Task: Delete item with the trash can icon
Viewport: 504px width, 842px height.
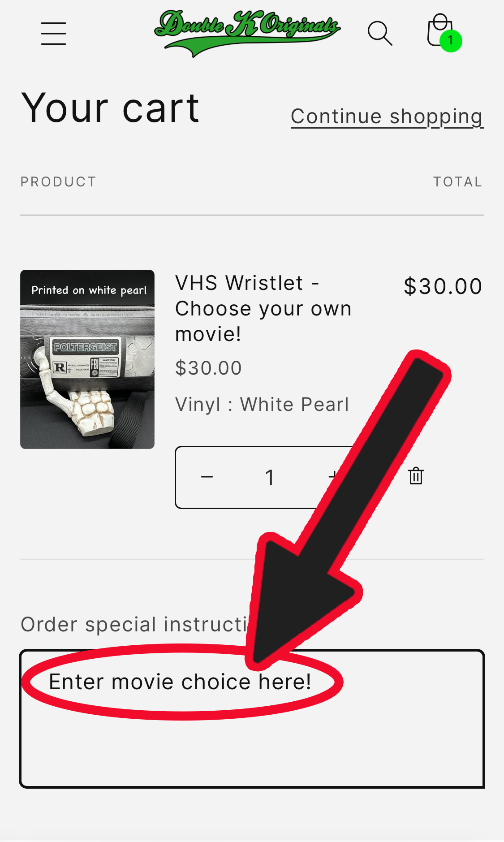Action: [416, 476]
